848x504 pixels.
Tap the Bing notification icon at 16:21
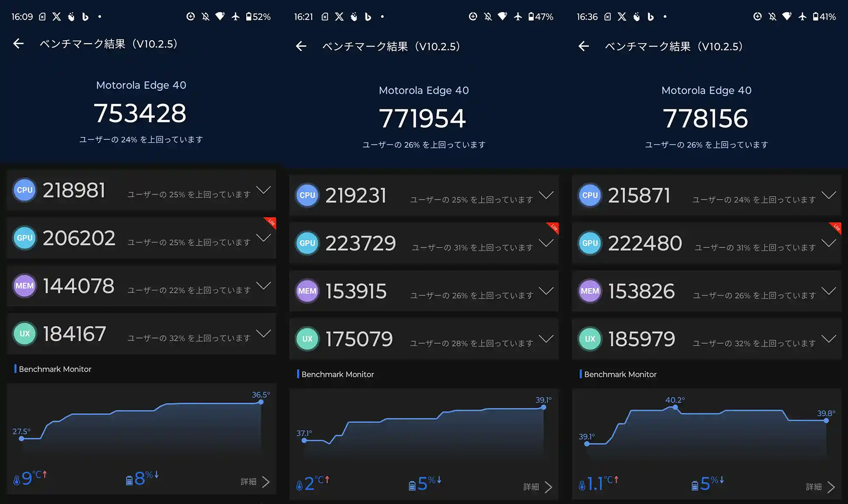(368, 17)
